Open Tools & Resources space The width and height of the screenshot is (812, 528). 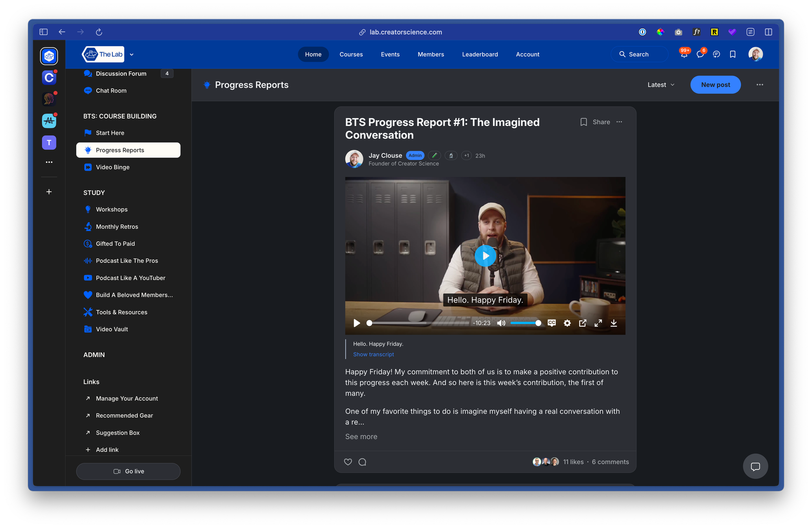[128, 312]
